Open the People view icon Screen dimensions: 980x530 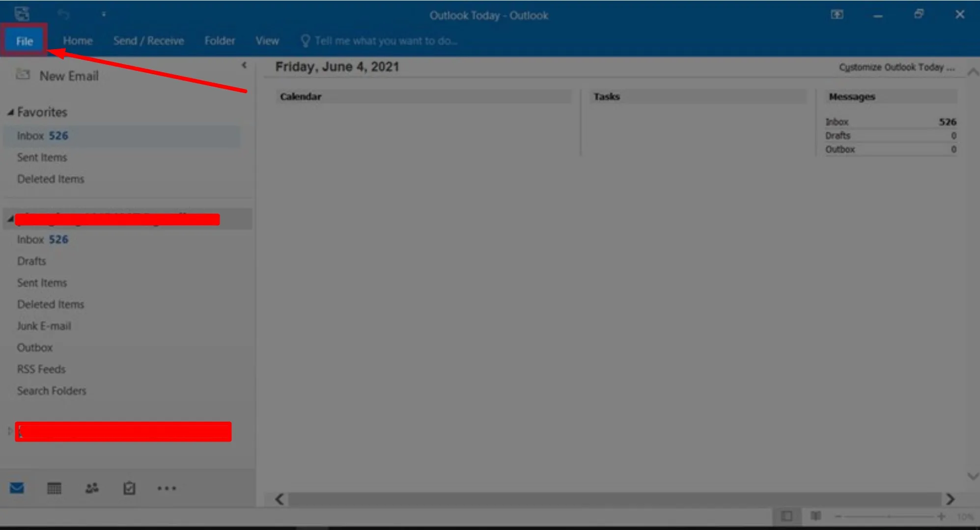91,488
